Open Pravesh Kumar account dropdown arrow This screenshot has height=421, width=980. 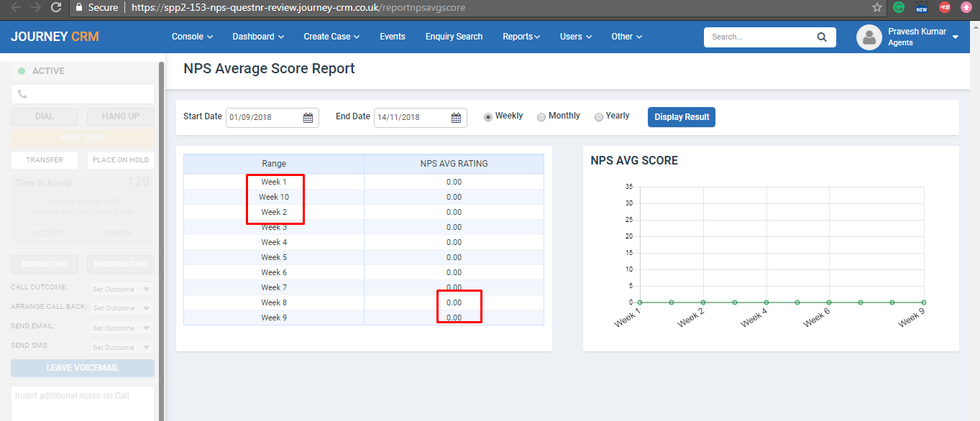(955, 37)
